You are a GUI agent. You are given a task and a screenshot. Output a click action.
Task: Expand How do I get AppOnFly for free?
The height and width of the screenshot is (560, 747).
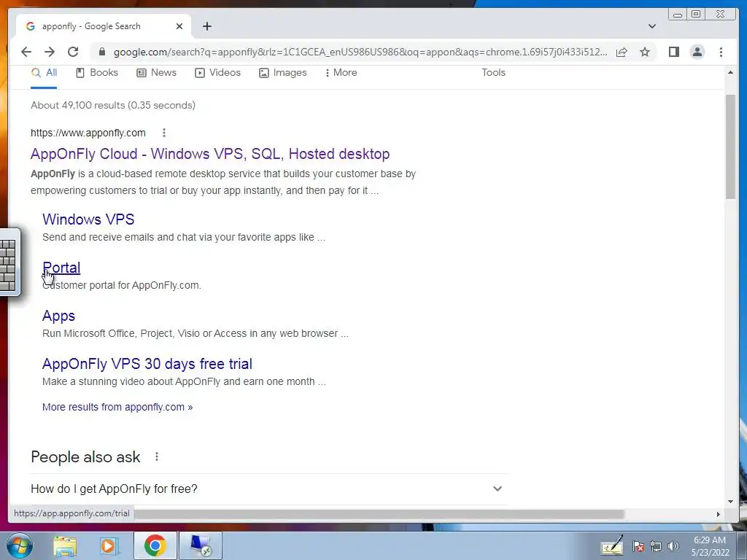pos(268,489)
